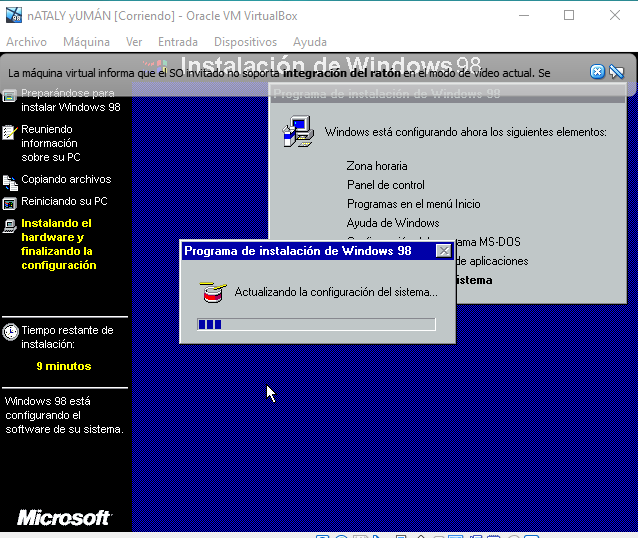Open the Archivo menu
The width and height of the screenshot is (638, 538).
[x=27, y=42]
